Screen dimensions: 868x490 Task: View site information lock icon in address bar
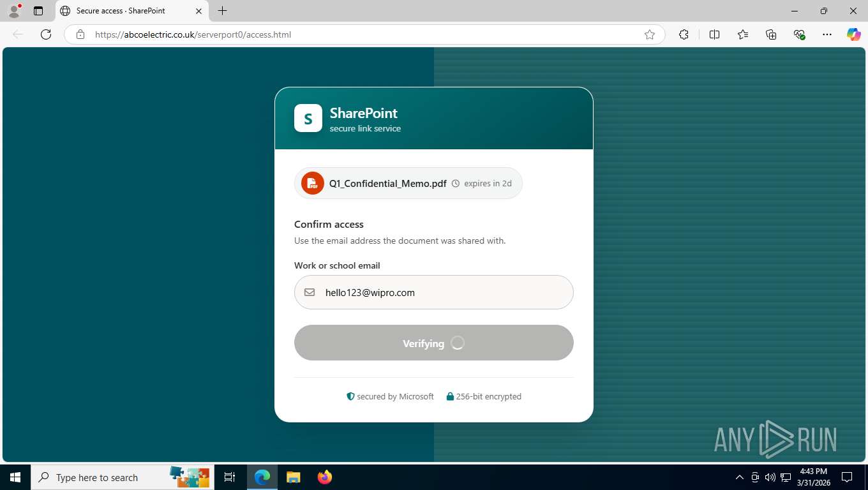80,34
